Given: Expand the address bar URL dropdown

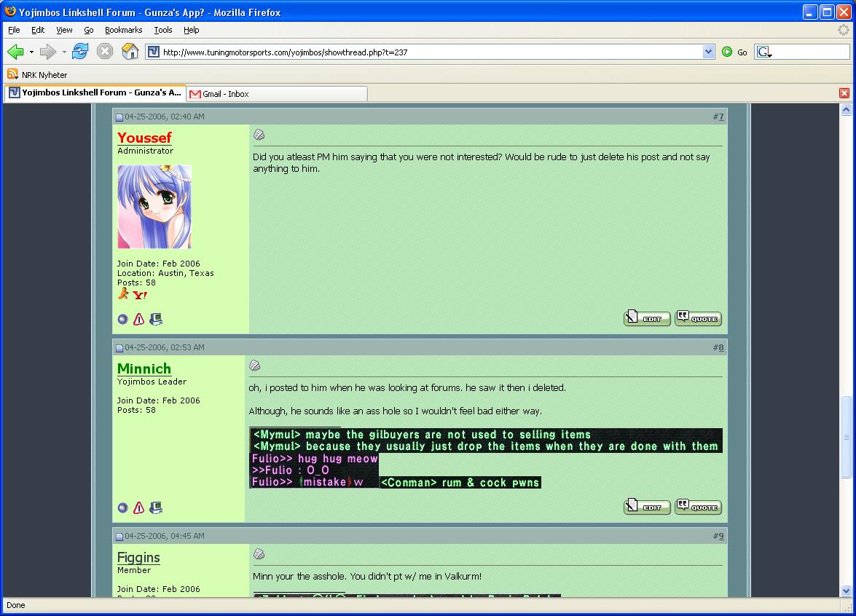Looking at the screenshot, I should click(708, 52).
